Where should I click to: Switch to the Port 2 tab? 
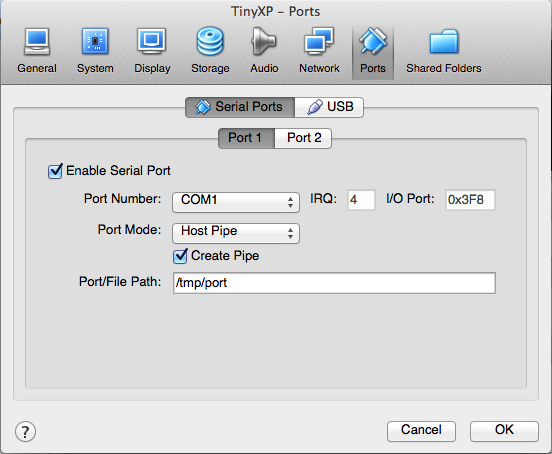click(x=303, y=138)
